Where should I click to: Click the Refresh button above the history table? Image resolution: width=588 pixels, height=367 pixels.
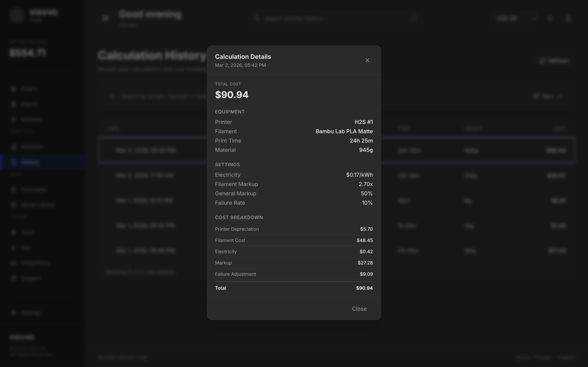(555, 60)
